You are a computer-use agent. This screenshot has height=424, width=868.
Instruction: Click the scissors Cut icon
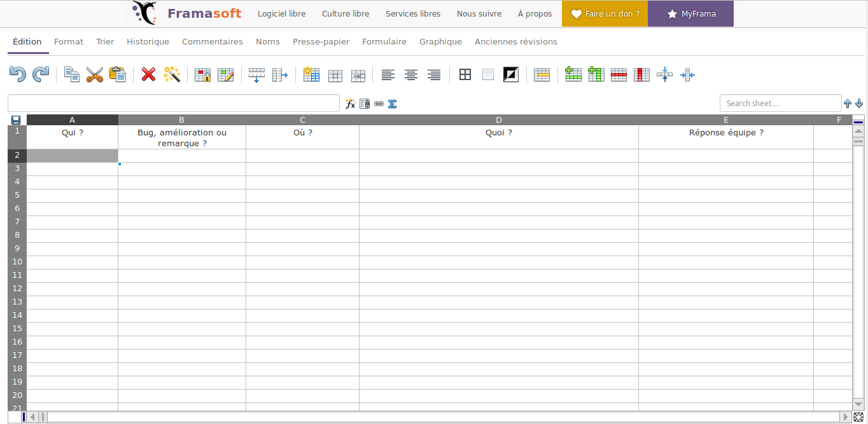click(x=95, y=75)
